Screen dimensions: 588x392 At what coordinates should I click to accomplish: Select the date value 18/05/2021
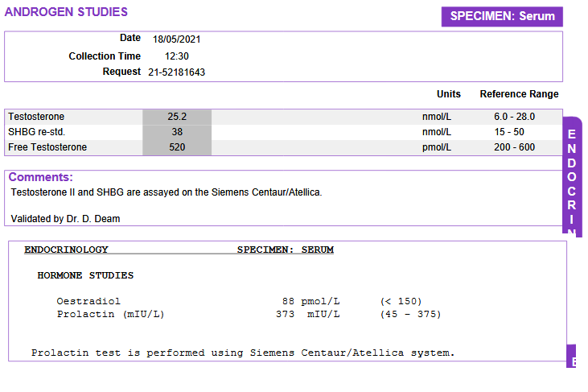(175, 39)
